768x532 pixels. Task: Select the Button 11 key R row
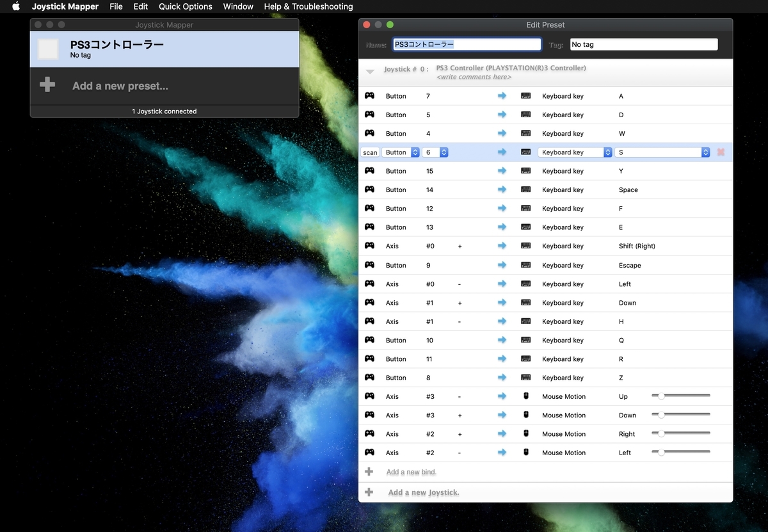pos(545,359)
